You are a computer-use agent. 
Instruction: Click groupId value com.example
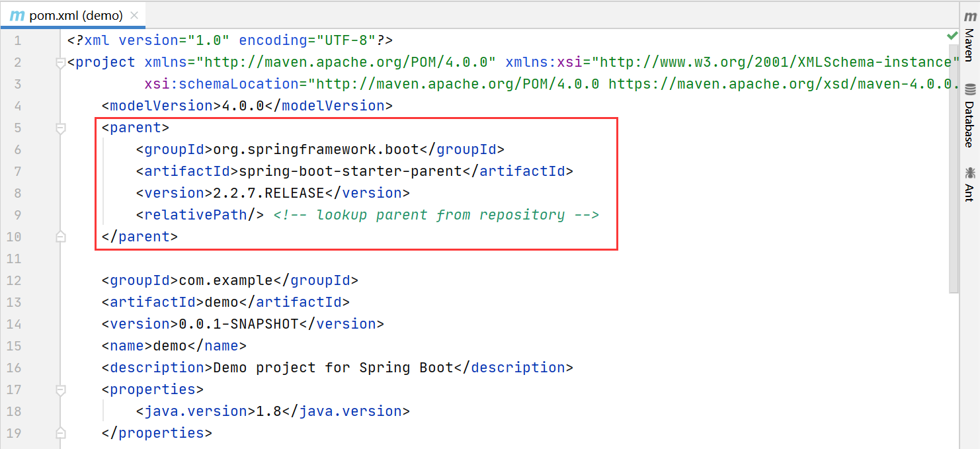(x=225, y=280)
